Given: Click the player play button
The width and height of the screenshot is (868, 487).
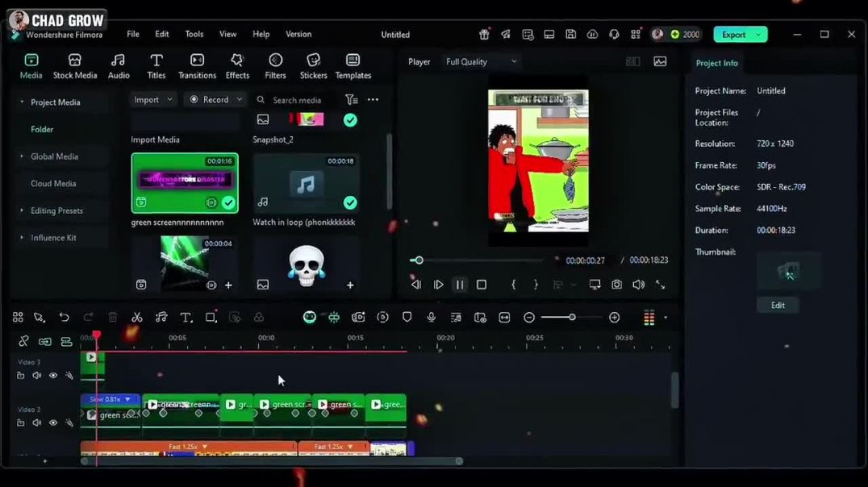Looking at the screenshot, I should [438, 285].
